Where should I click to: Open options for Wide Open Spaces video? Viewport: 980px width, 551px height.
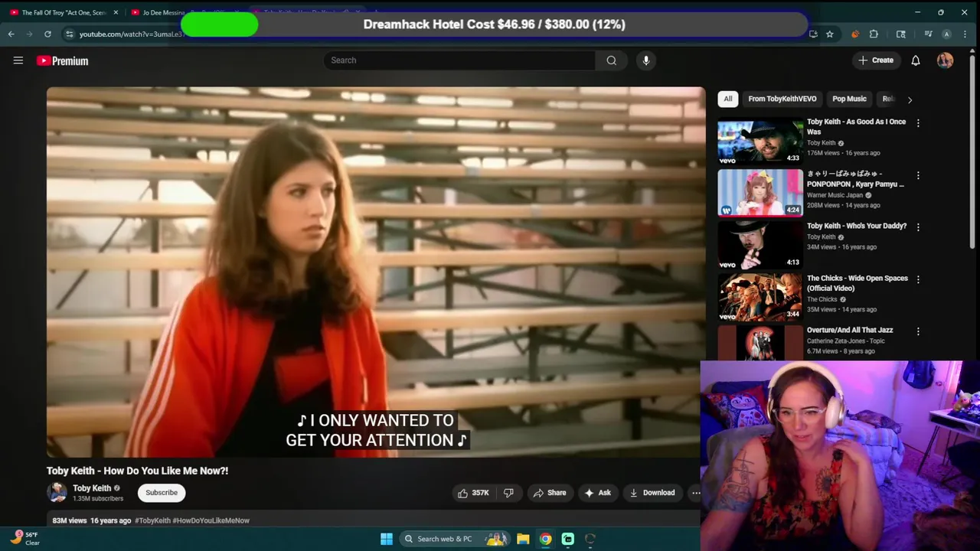(x=918, y=279)
